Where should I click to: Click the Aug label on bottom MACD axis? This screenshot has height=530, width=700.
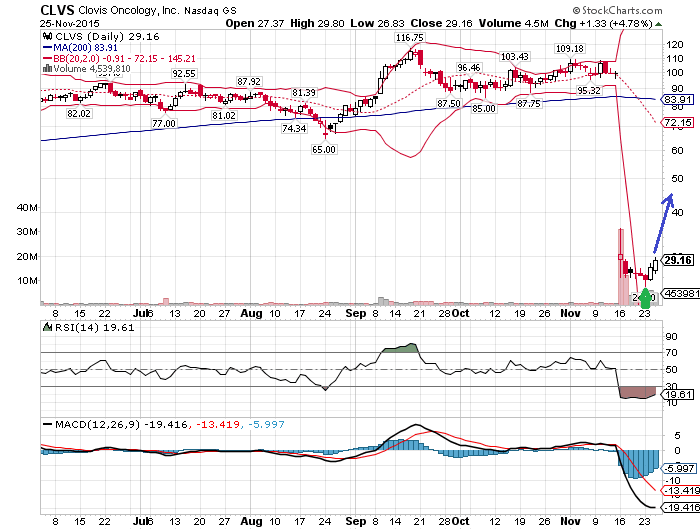coord(251,521)
